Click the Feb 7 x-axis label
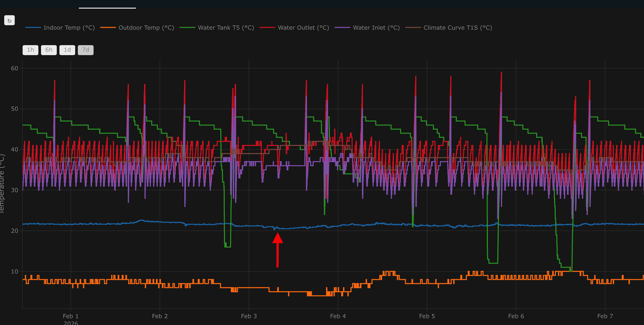 coord(605,316)
